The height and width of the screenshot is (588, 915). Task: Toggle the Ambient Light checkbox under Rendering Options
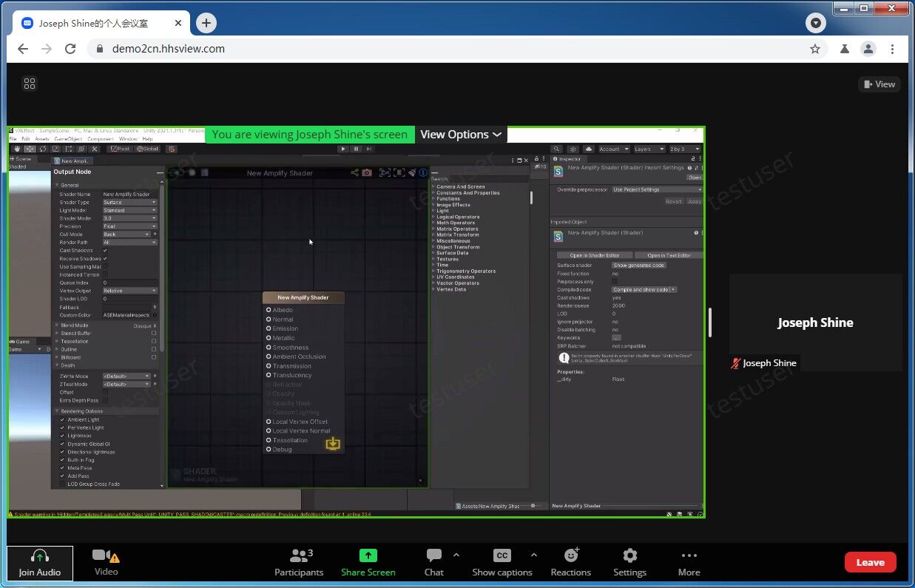point(62,419)
